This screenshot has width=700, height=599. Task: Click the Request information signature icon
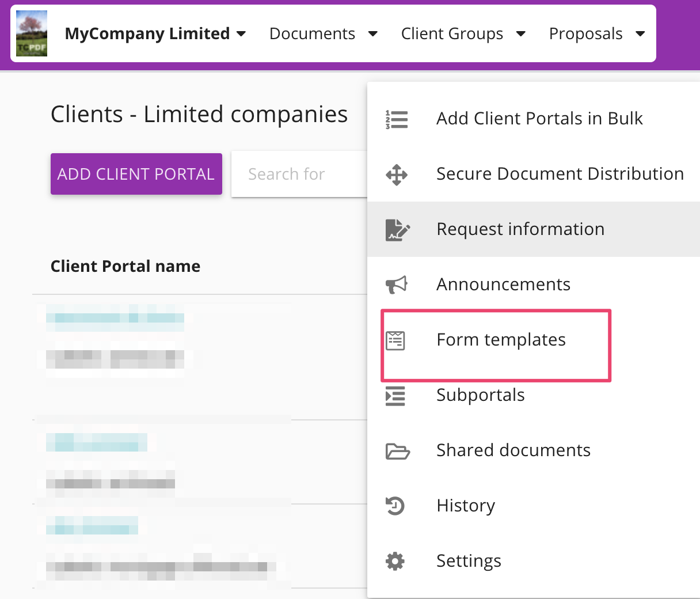pyautogui.click(x=397, y=229)
